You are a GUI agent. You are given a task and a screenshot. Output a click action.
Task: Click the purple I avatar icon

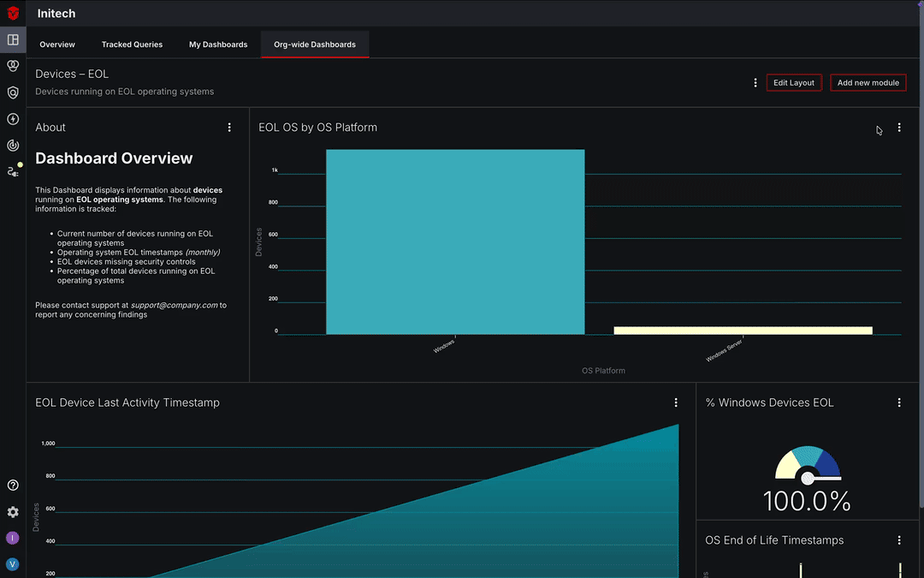click(x=13, y=538)
